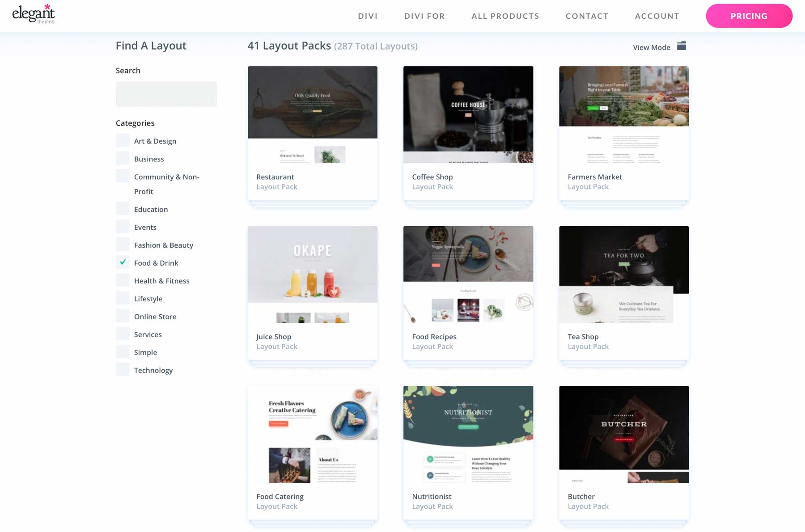Click the pink PRICING button
Image resolution: width=805 pixels, height=532 pixels.
pos(749,16)
